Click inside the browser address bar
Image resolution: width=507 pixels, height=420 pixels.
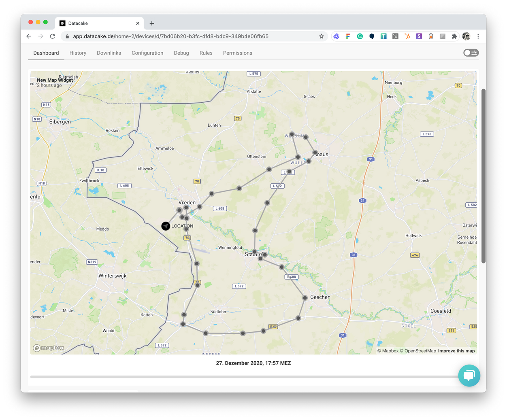click(182, 36)
